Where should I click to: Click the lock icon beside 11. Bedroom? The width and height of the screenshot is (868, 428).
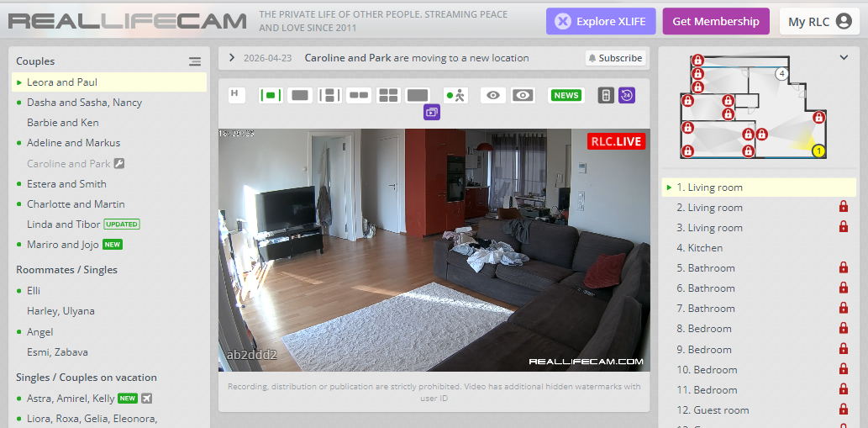point(844,389)
